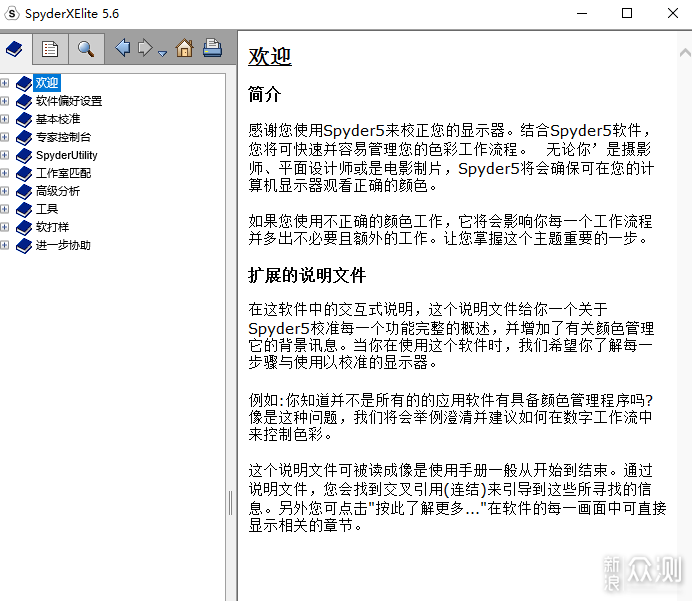The height and width of the screenshot is (601, 692).
Task: Select the 工作室匹配 topic
Action: (63, 173)
